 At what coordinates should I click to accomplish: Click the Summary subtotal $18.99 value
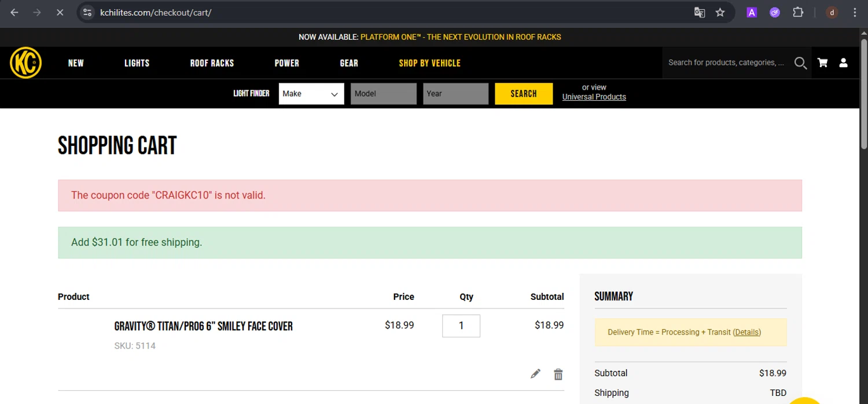(x=773, y=373)
